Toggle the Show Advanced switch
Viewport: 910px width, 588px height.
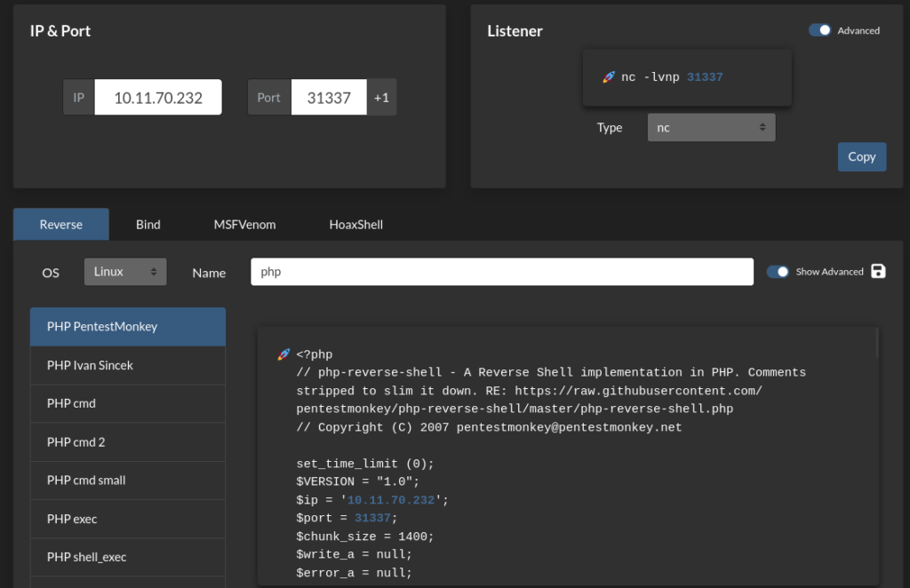point(778,272)
